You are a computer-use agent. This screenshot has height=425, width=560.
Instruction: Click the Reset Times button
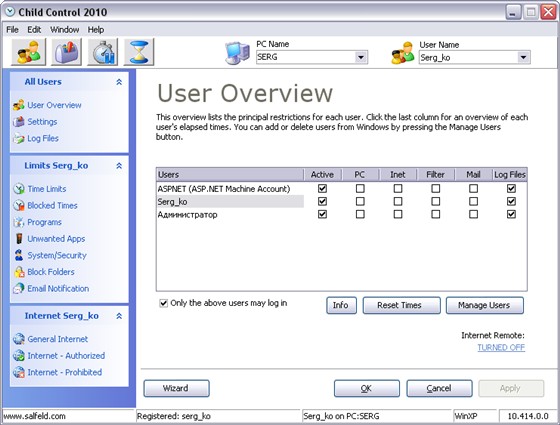coord(401,305)
